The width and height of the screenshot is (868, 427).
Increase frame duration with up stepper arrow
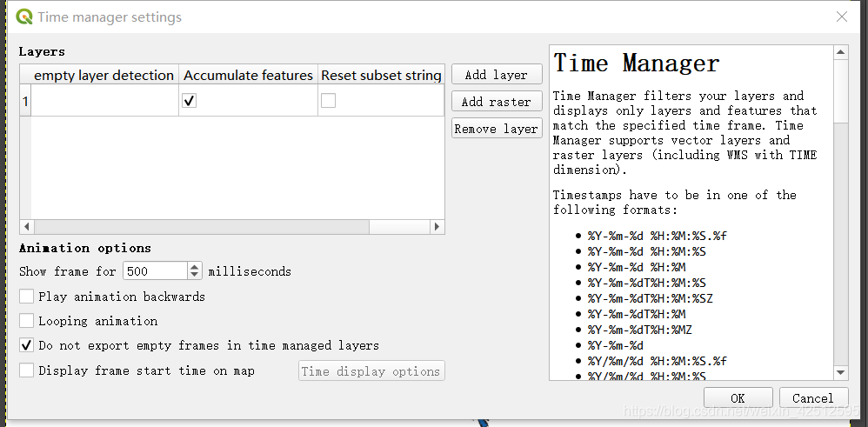[194, 266]
